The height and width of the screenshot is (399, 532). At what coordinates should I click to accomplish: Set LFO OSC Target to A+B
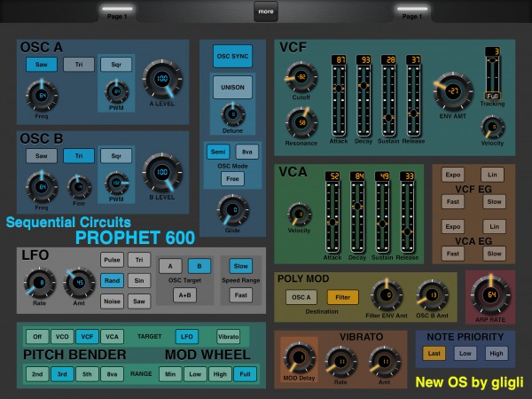pyautogui.click(x=185, y=295)
